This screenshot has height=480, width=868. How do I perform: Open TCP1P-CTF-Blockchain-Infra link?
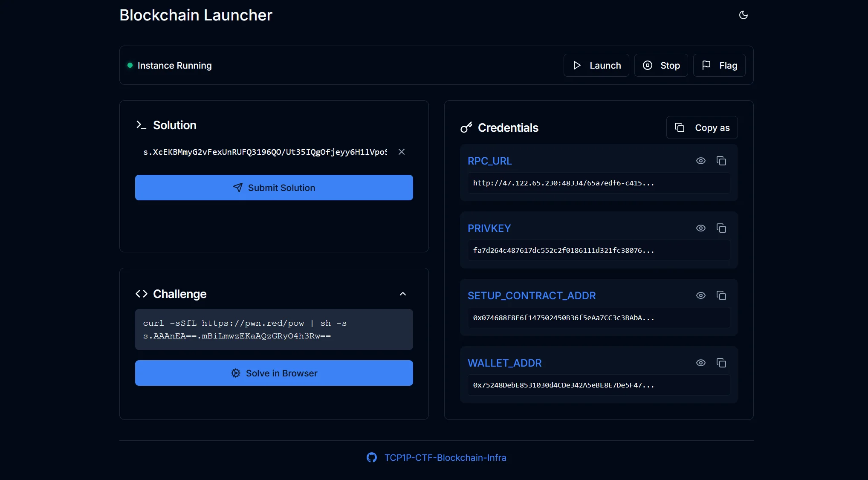click(445, 457)
